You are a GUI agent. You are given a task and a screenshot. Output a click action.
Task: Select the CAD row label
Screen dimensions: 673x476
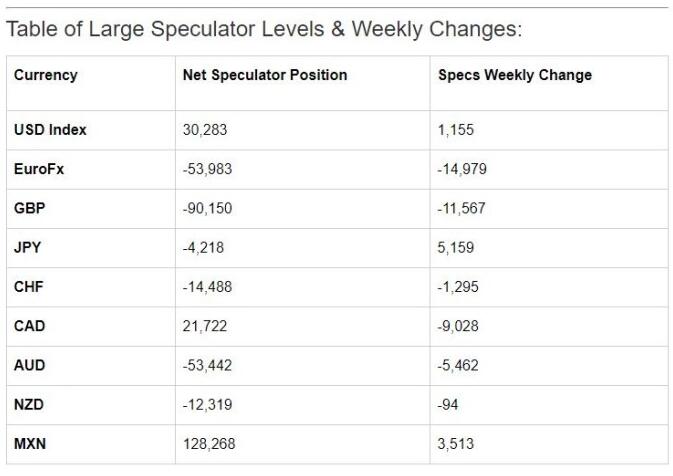[x=30, y=326]
